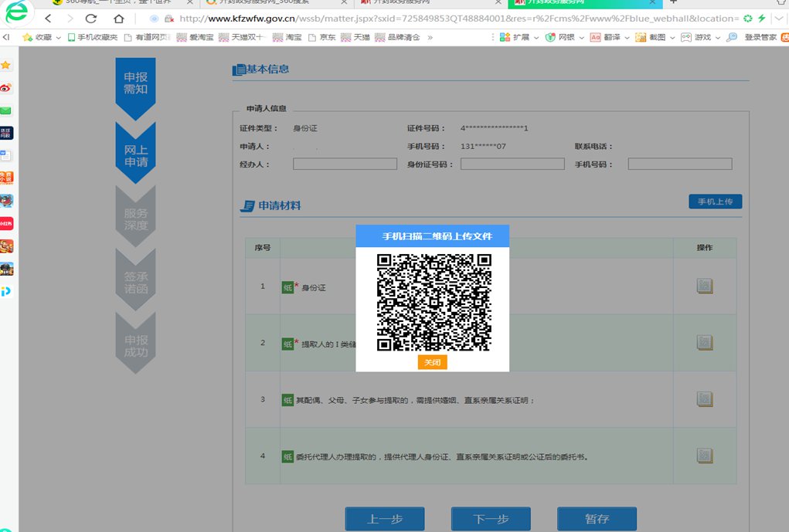Image resolution: width=789 pixels, height=532 pixels.
Task: Close the QR code dialog with 关闭
Action: pos(432,363)
